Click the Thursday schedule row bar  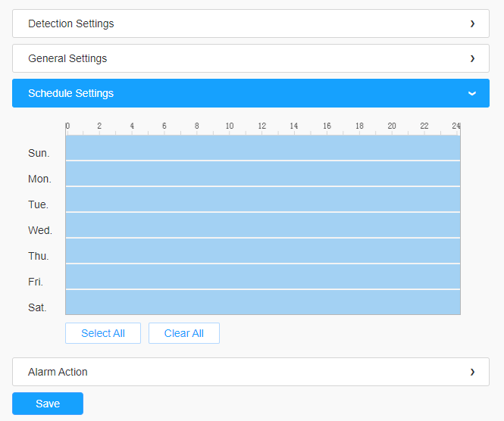[262, 251]
